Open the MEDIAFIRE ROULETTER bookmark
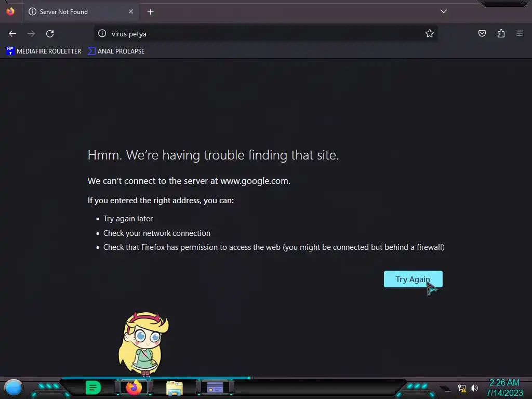 [44, 51]
